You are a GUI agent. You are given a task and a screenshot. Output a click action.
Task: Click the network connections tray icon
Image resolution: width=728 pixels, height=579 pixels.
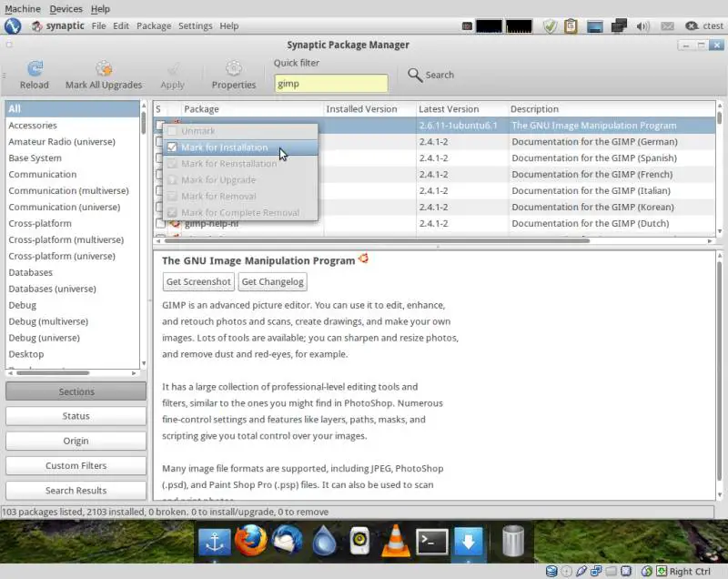click(619, 26)
